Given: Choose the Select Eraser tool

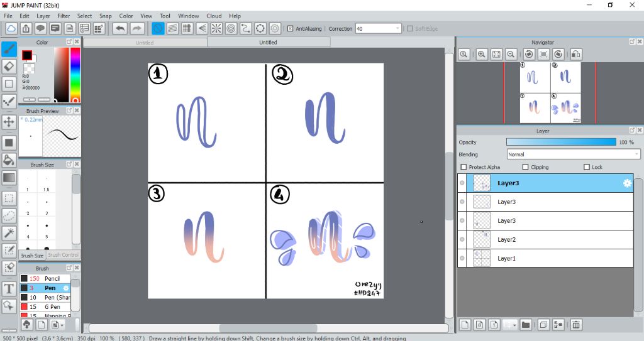Looking at the screenshot, I should point(9,267).
